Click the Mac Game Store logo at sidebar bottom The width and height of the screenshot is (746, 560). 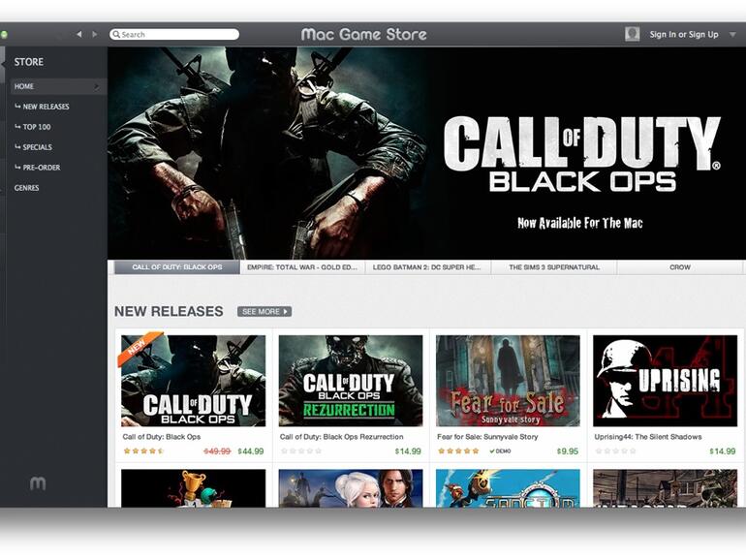(x=38, y=483)
